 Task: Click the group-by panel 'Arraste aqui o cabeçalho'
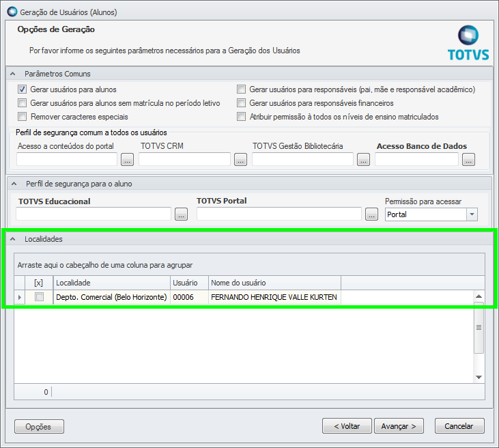click(x=249, y=265)
